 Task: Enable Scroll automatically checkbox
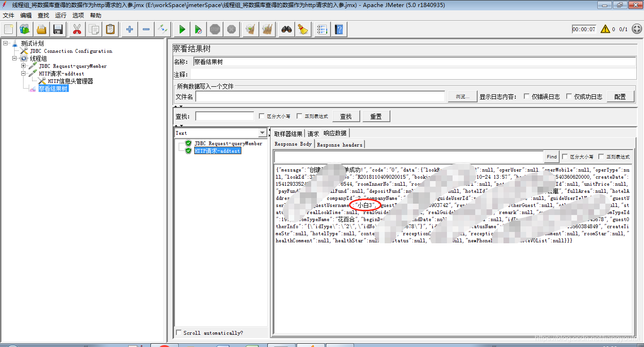[179, 332]
